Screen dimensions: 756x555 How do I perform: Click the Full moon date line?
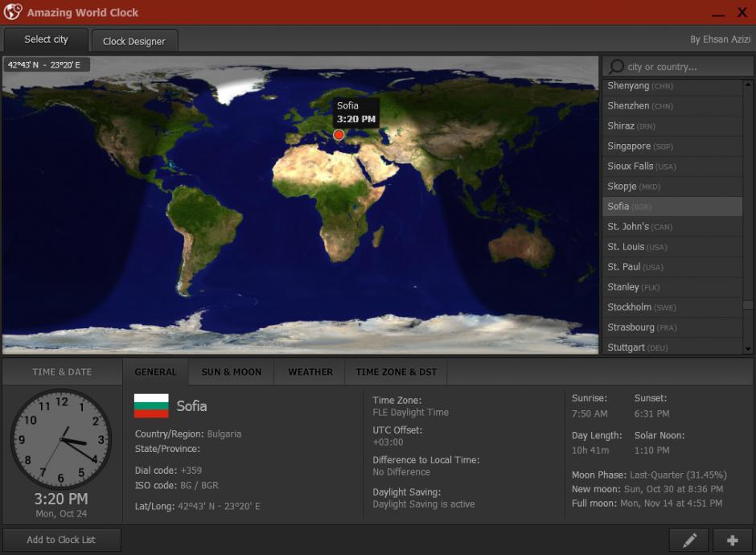pos(647,504)
